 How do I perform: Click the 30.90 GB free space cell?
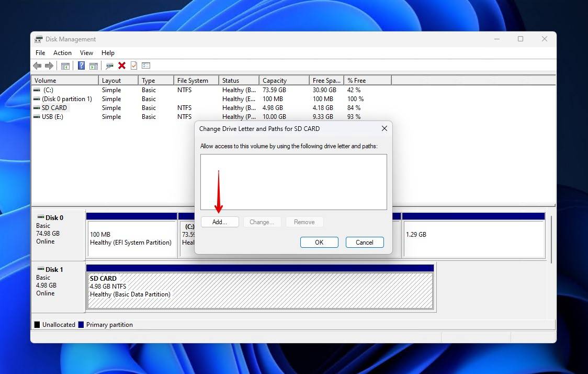[324, 90]
